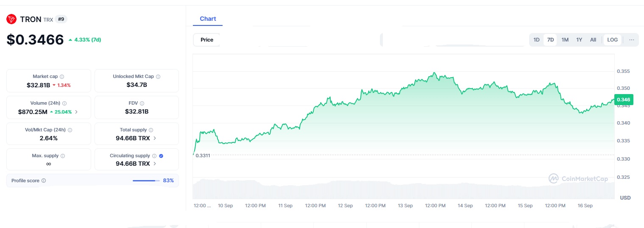644x228 pixels.
Task: Expand the Volume (24h) details chevron
Action: tap(76, 112)
